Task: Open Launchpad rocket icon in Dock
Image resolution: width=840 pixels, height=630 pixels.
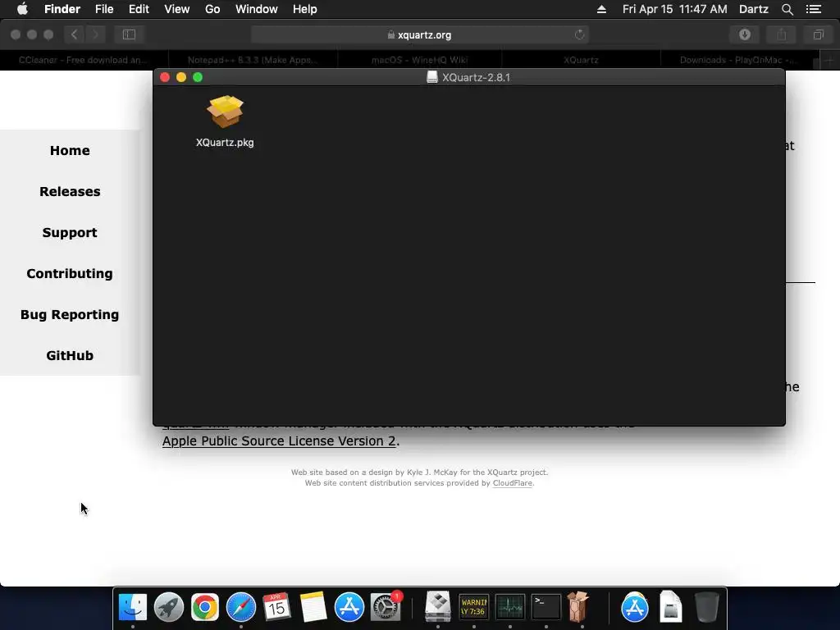Action: [169, 607]
